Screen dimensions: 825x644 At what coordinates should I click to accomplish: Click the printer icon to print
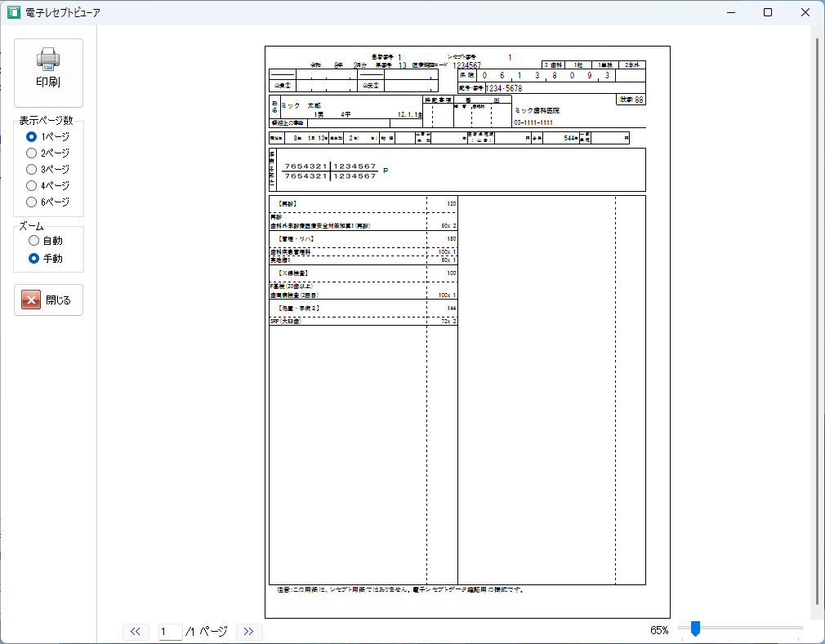pos(48,59)
